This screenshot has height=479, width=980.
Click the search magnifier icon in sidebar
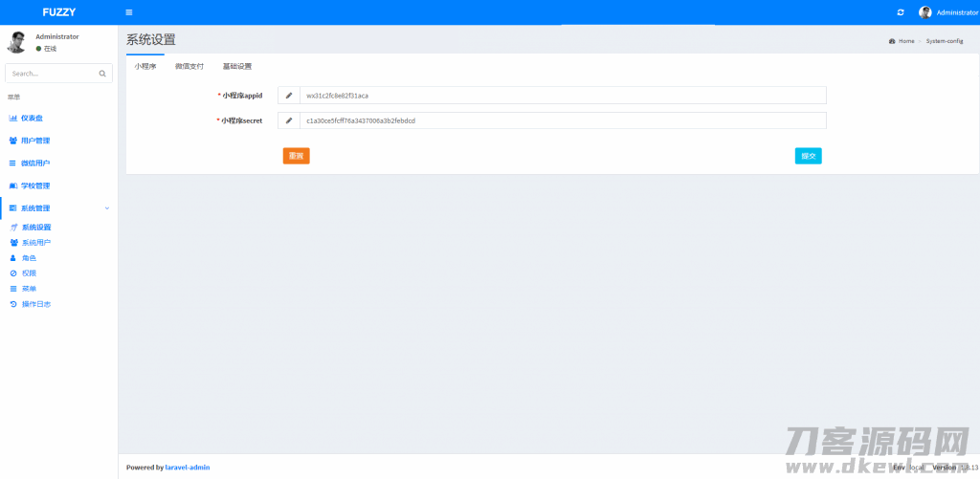pos(102,73)
